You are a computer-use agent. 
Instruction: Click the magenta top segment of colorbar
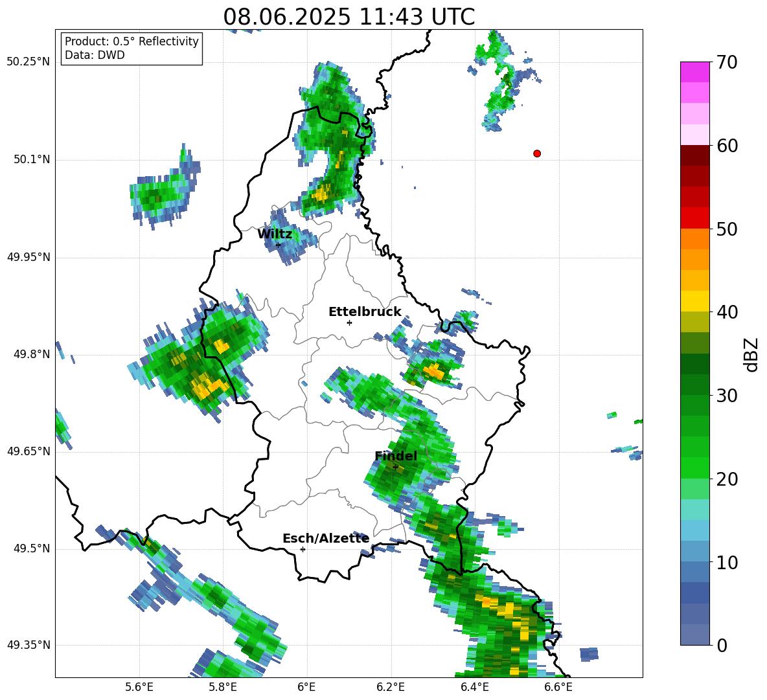point(694,72)
